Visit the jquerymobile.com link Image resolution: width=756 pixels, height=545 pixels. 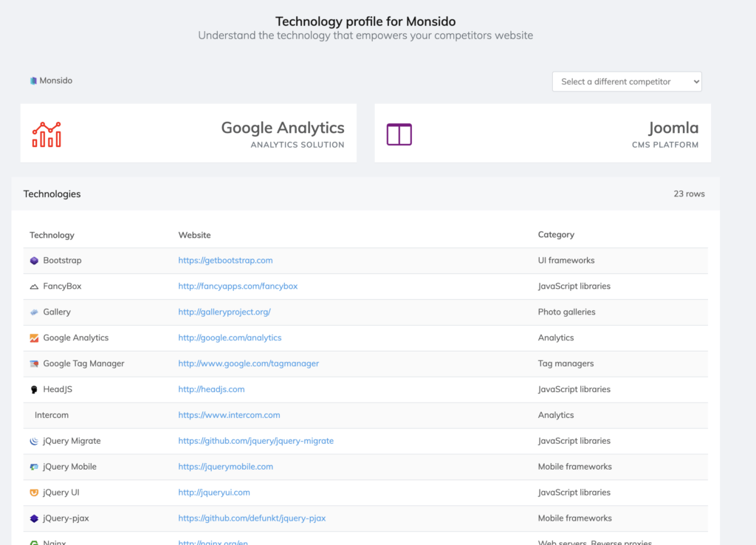[225, 467]
